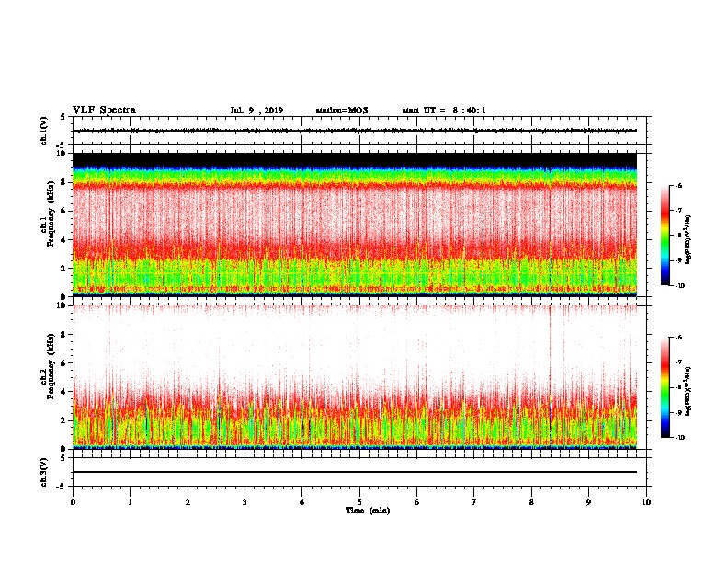This screenshot has height=563, width=728.
Task: Select the ch.2 "Frequency (kHz)" axis label
Action: (51, 366)
